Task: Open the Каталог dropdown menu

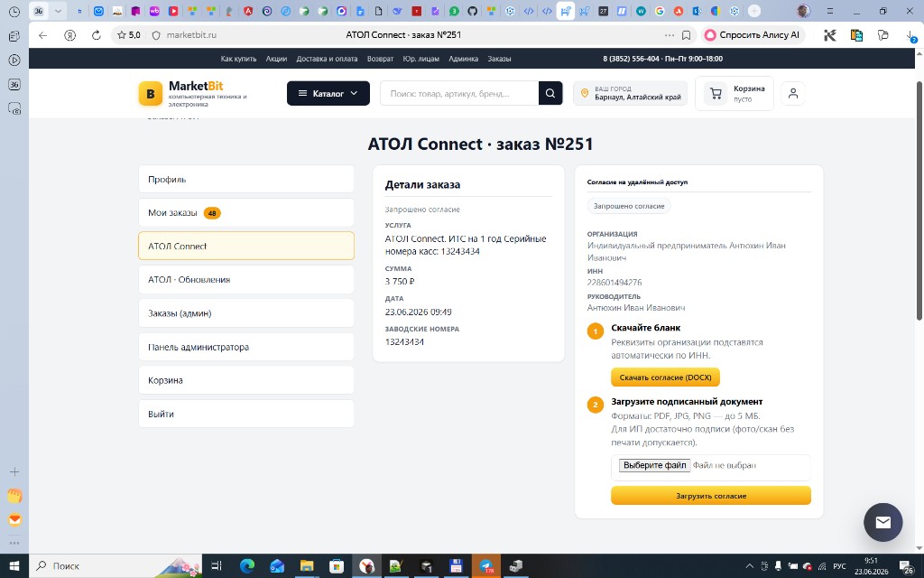Action: 328,93
